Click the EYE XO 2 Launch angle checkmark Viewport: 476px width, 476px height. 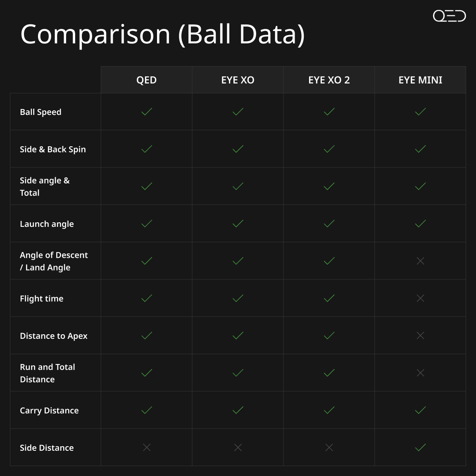pyautogui.click(x=329, y=224)
